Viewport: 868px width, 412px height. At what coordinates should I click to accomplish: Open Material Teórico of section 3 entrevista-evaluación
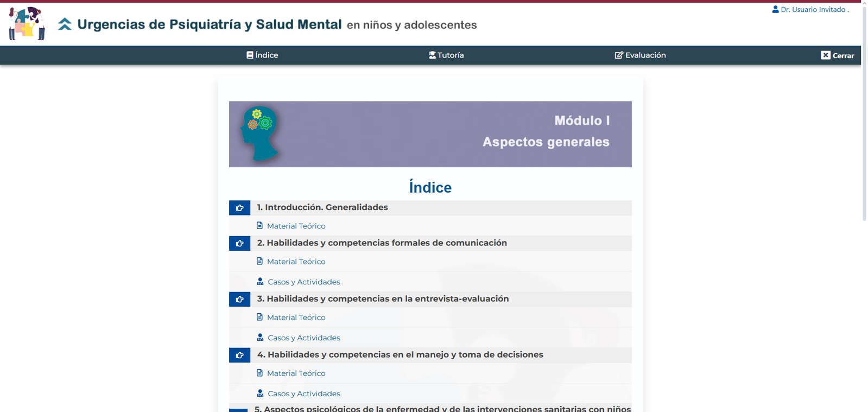296,318
